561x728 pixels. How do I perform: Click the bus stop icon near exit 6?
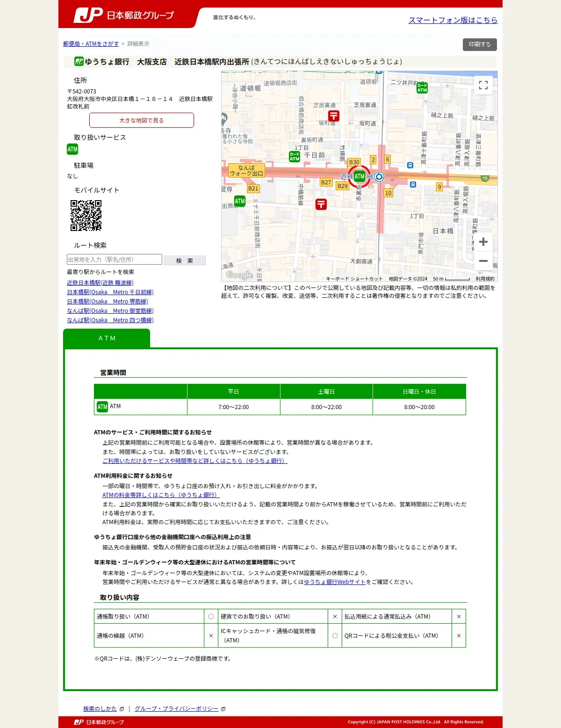click(410, 165)
